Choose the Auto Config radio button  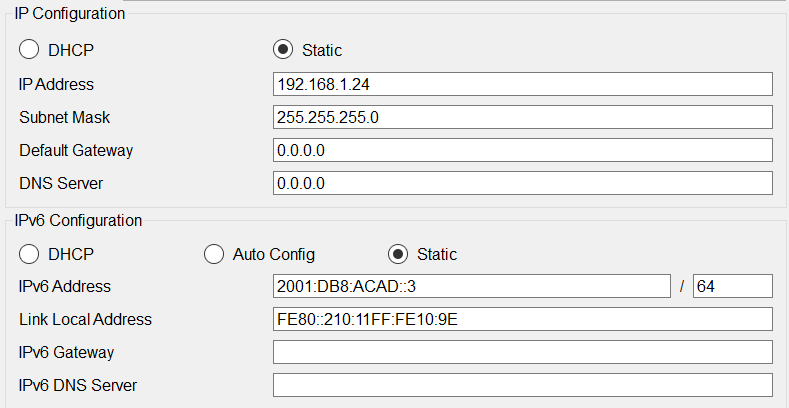pos(214,254)
